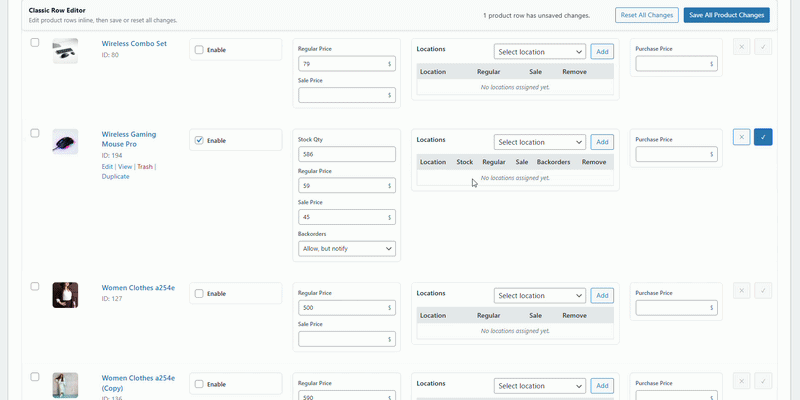This screenshot has width=800, height=400.
Task: Click the X icon for Wireless Combo Set
Action: [741, 46]
